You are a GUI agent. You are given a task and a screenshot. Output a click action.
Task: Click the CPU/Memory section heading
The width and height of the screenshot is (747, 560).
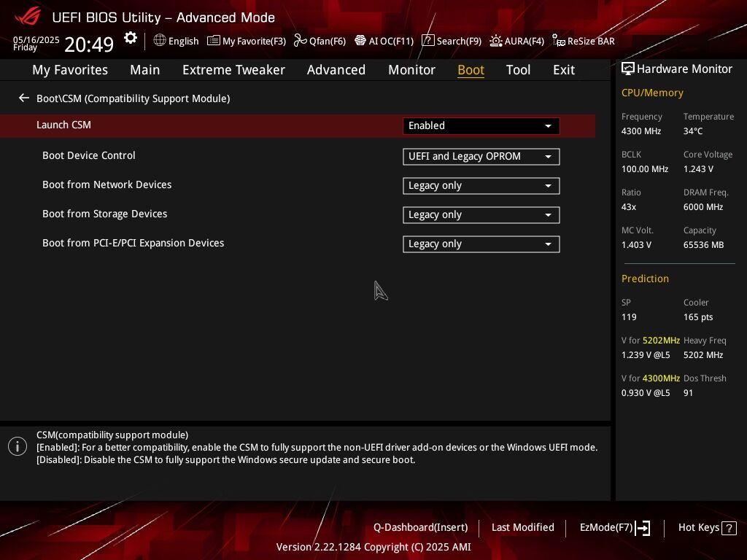click(x=652, y=93)
